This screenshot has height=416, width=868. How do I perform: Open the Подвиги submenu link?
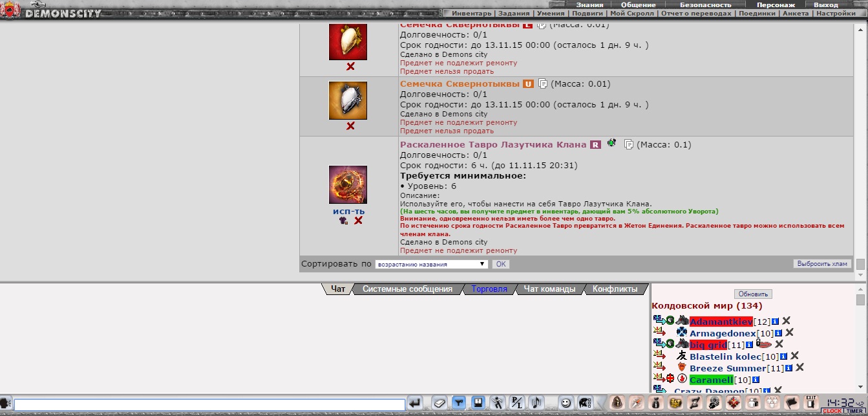point(587,13)
